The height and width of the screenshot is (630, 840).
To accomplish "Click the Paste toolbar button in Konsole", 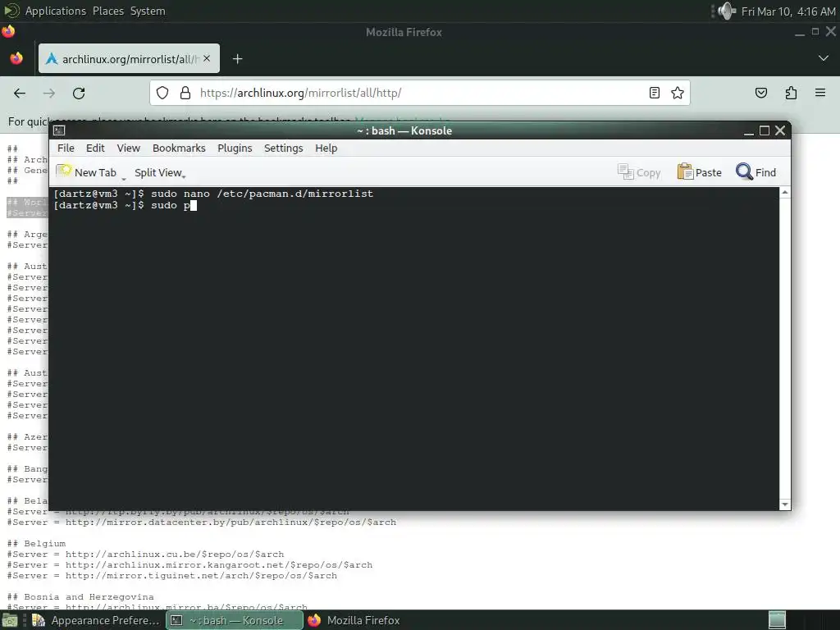I will (x=699, y=172).
